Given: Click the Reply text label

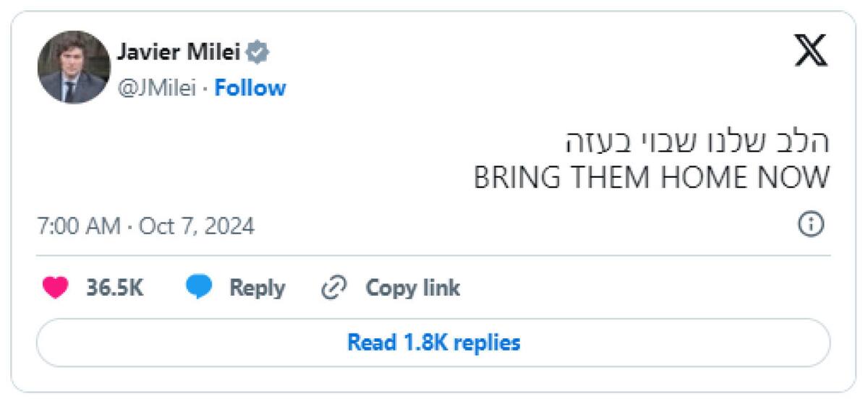Looking at the screenshot, I should point(257,288).
